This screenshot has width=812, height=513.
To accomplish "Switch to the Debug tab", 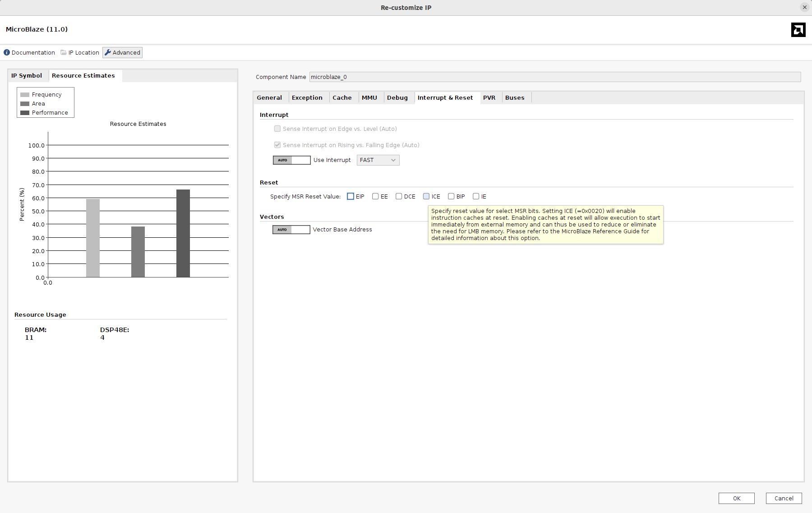I will [x=397, y=98].
